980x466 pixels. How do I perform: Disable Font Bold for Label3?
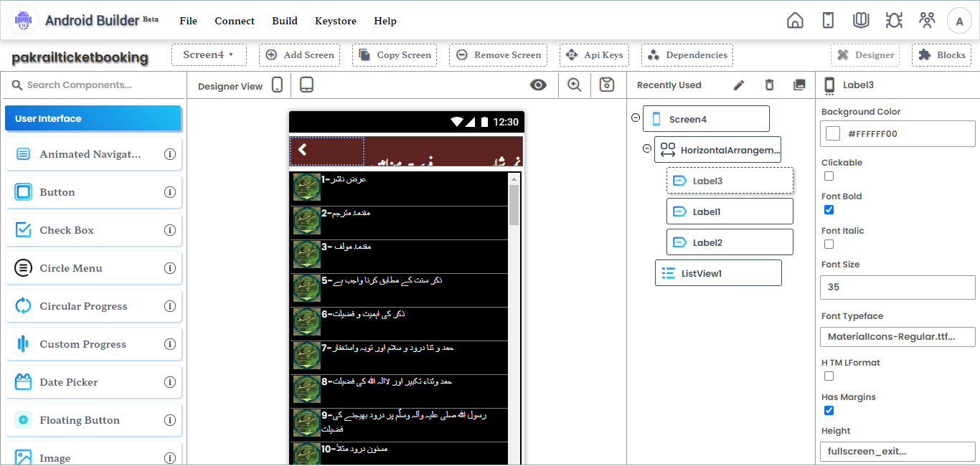(829, 209)
